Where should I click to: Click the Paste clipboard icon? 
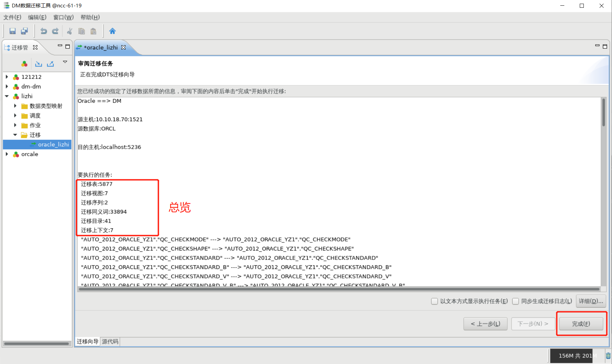93,31
